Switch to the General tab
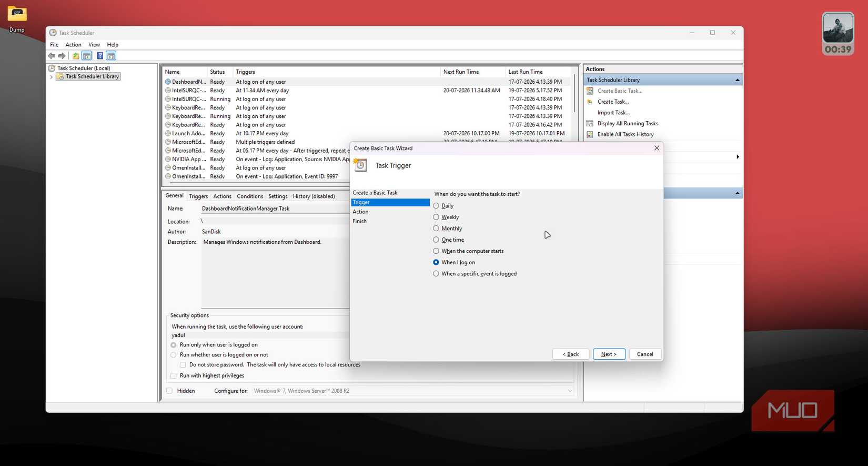868x466 pixels. point(175,196)
